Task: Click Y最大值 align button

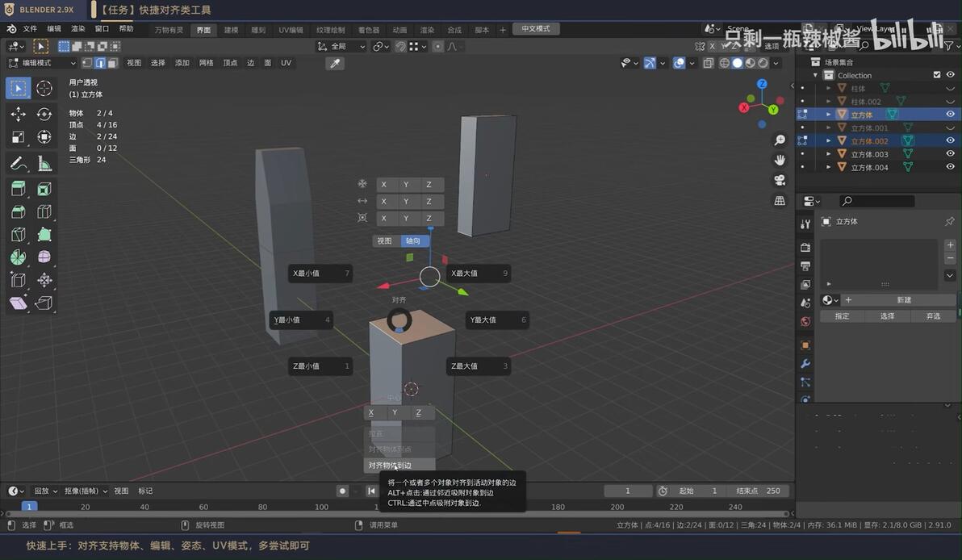Action: pos(497,320)
